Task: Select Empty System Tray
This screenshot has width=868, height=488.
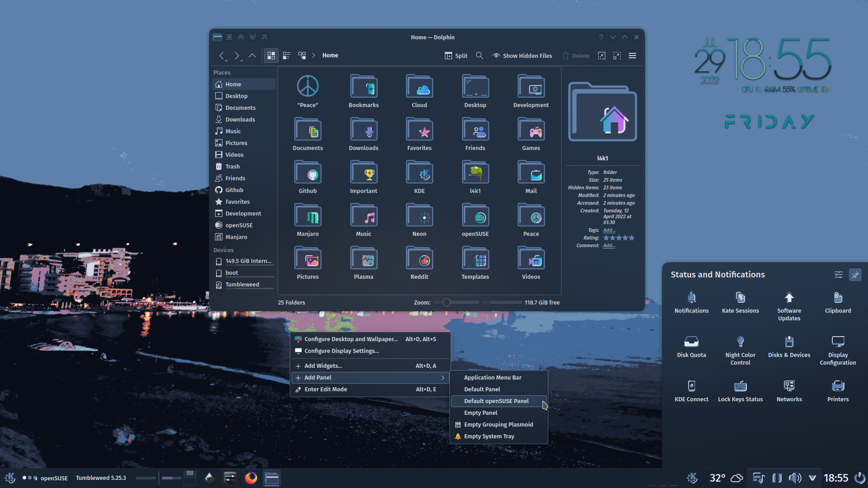Action: (x=499, y=436)
